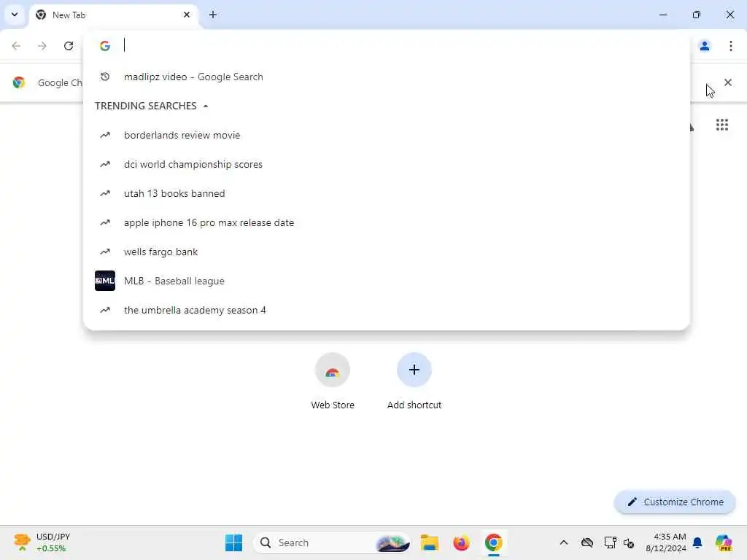Go back to previous page
This screenshot has height=560, width=747.
(x=16, y=46)
